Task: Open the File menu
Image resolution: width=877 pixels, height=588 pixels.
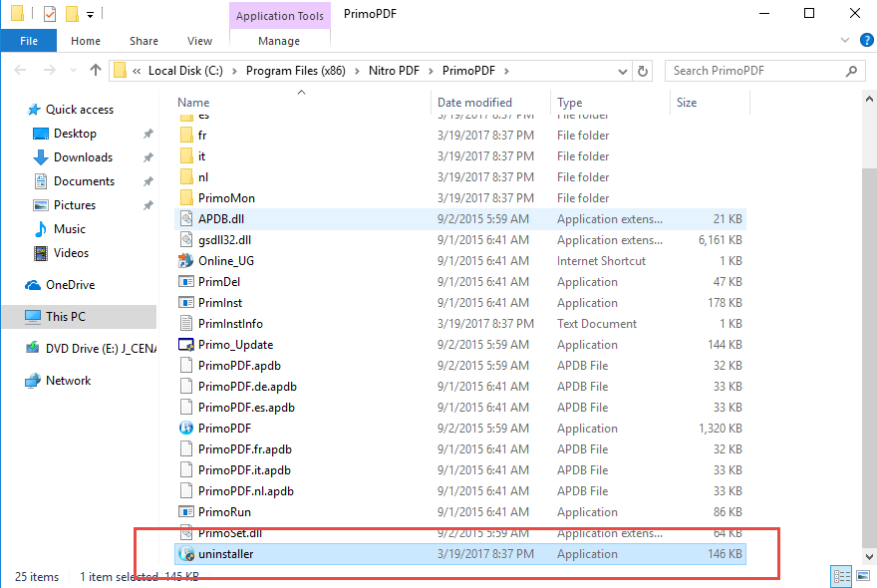Action: click(29, 41)
